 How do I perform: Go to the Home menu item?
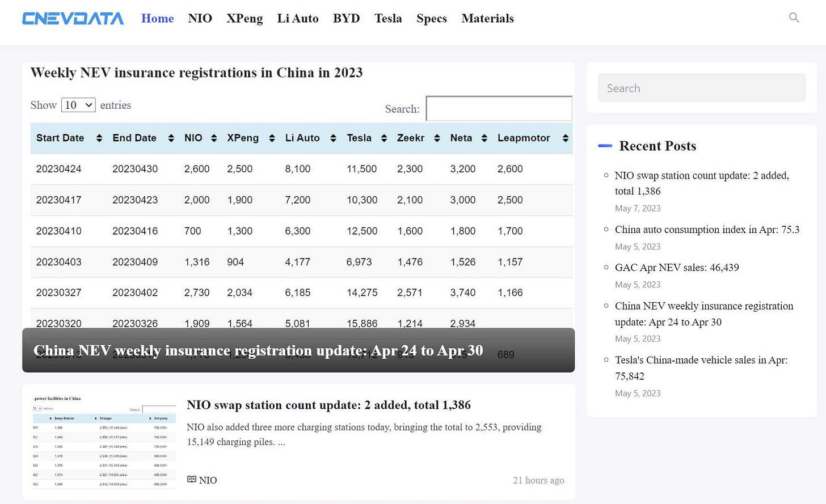158,18
